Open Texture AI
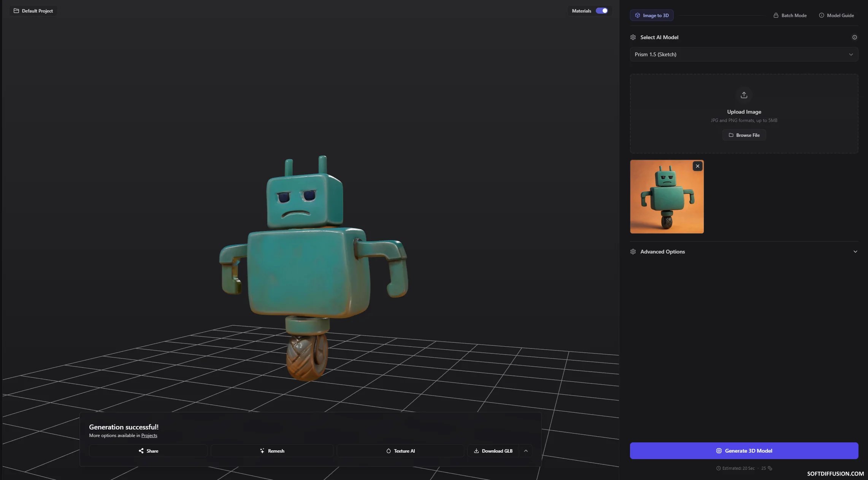868x480 pixels. (400, 451)
